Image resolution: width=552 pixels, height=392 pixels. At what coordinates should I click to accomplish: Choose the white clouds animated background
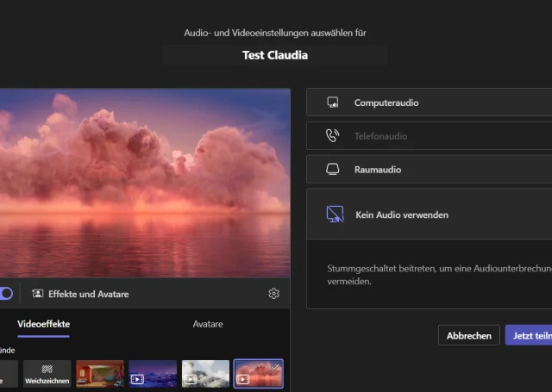[x=205, y=374]
